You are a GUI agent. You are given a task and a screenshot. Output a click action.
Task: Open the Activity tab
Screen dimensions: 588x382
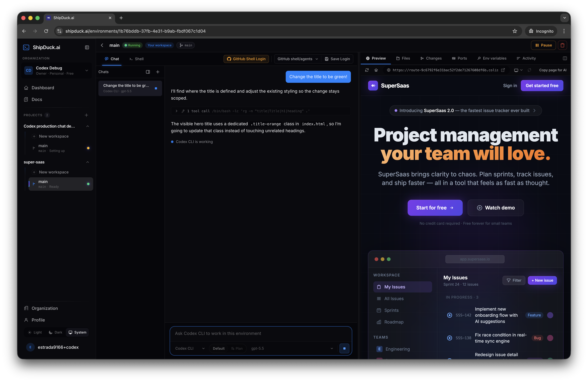point(526,58)
